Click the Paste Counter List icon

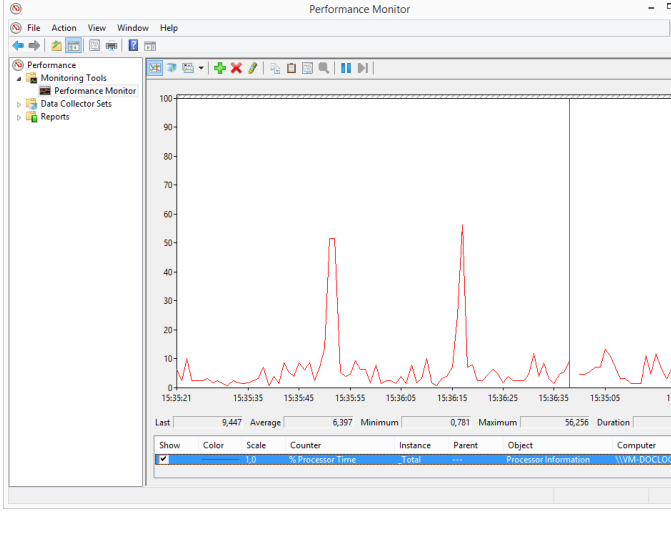[x=291, y=68]
